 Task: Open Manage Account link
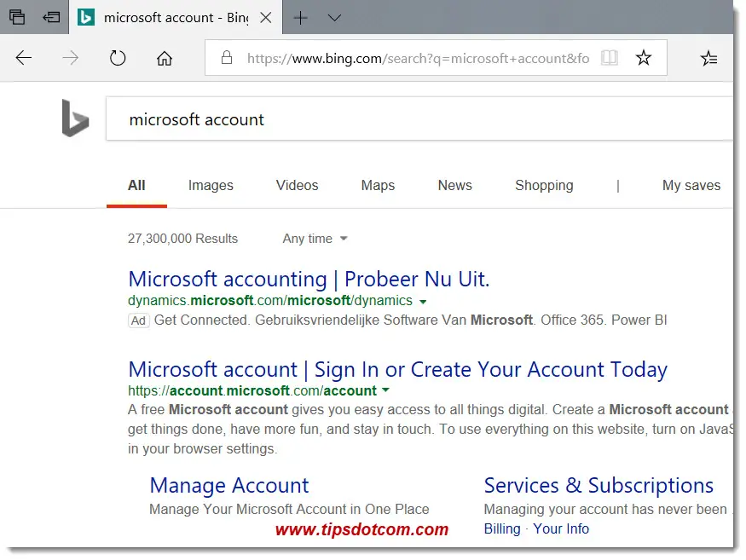[x=229, y=486]
